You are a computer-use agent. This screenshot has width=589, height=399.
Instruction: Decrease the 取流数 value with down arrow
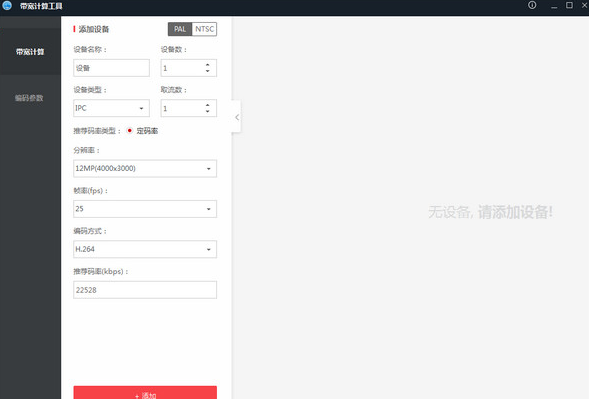[208, 111]
